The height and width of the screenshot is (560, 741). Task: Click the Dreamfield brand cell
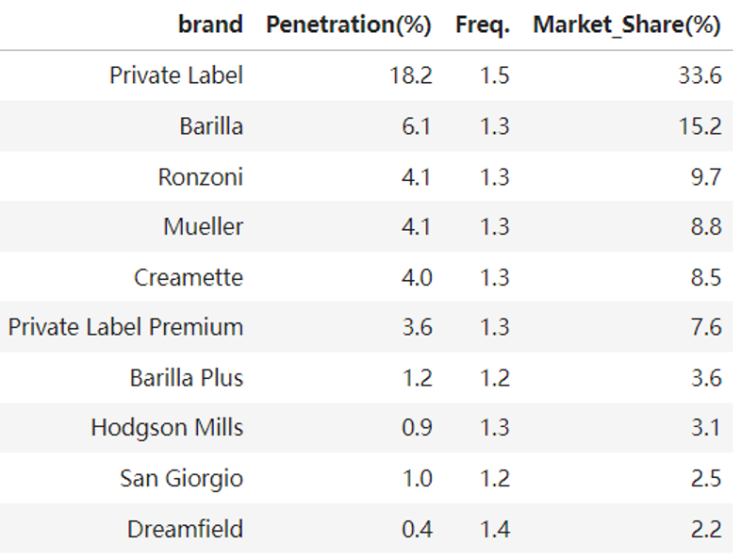[x=185, y=529]
